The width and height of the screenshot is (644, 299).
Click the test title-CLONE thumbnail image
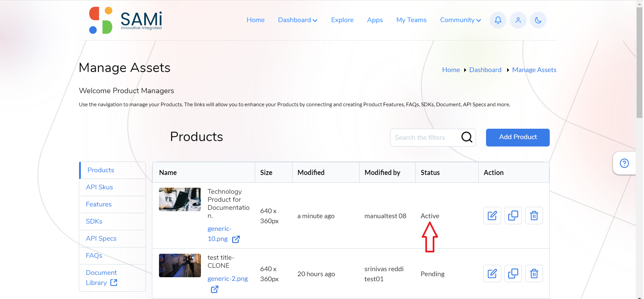click(180, 265)
